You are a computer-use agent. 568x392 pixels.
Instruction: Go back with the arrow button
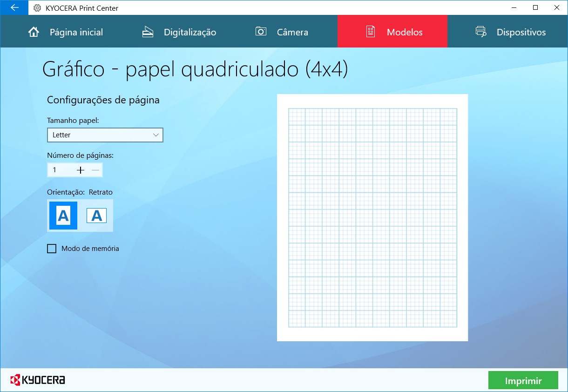click(x=14, y=7)
